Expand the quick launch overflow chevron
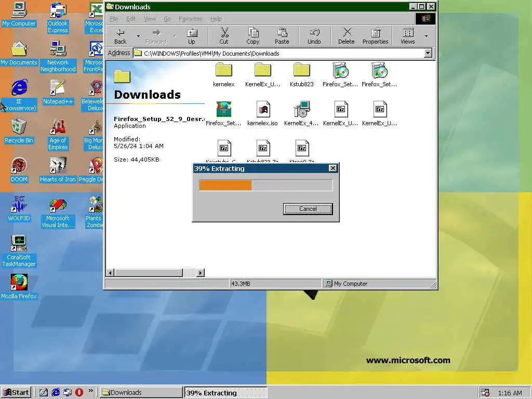This screenshot has width=532, height=399. coord(90,391)
